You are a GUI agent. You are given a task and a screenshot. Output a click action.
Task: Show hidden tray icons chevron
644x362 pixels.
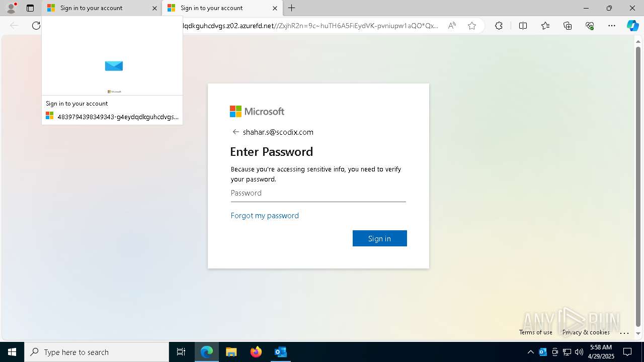coord(531,352)
